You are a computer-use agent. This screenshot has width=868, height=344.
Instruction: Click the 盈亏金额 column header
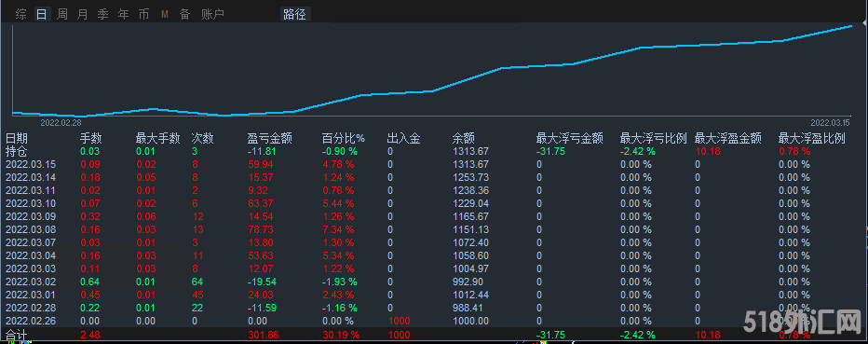(269, 139)
